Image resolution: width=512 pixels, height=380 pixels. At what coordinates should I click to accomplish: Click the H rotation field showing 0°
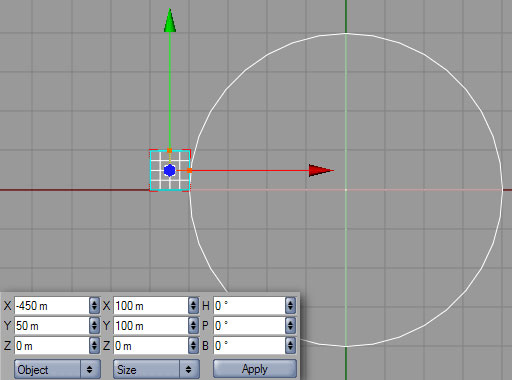tap(249, 306)
